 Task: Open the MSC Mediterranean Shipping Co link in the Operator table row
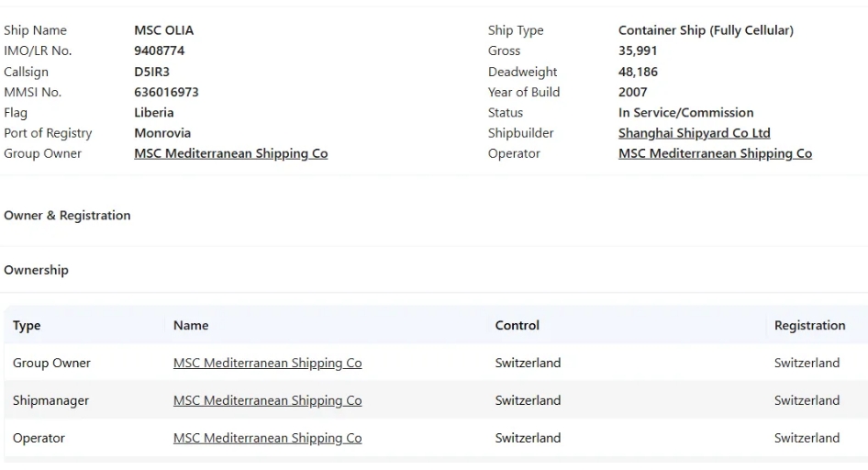(x=267, y=438)
